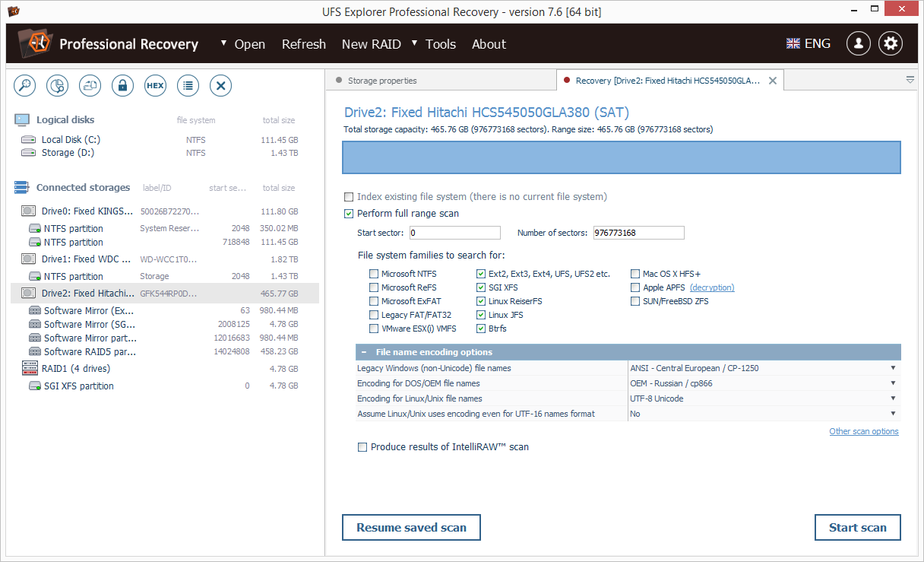This screenshot has width=924, height=562.
Task: Click the Drive1 Fixed WDC hard disk icon
Action: point(28,259)
